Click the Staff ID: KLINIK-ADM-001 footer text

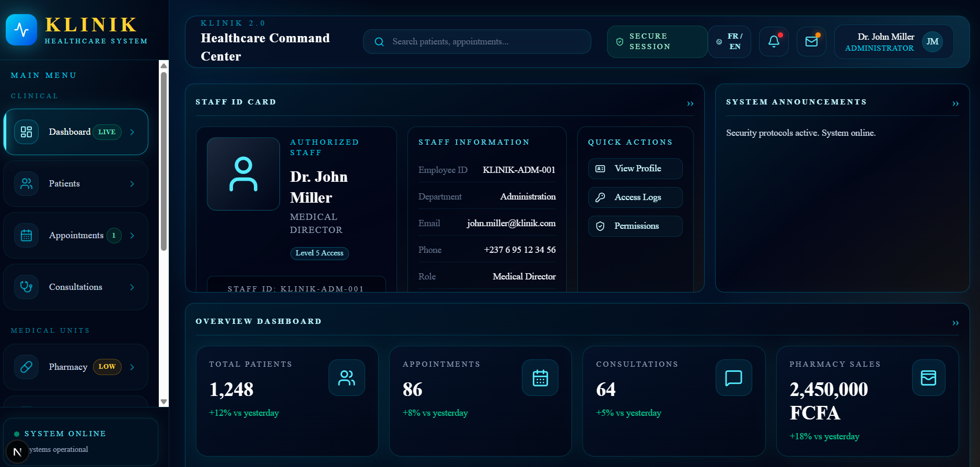(296, 288)
